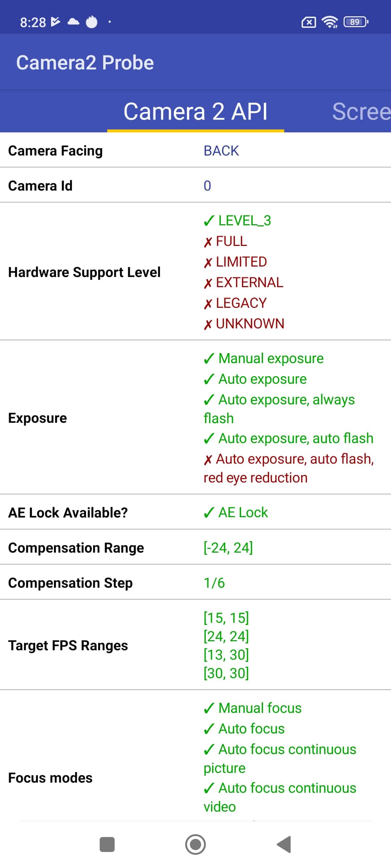Tap the Android back navigation triangle
Image resolution: width=391 pixels, height=868 pixels.
284,844
